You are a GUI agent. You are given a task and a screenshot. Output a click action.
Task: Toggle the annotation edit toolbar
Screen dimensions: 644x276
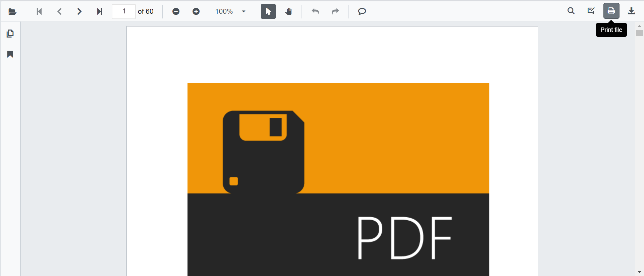pyautogui.click(x=591, y=11)
